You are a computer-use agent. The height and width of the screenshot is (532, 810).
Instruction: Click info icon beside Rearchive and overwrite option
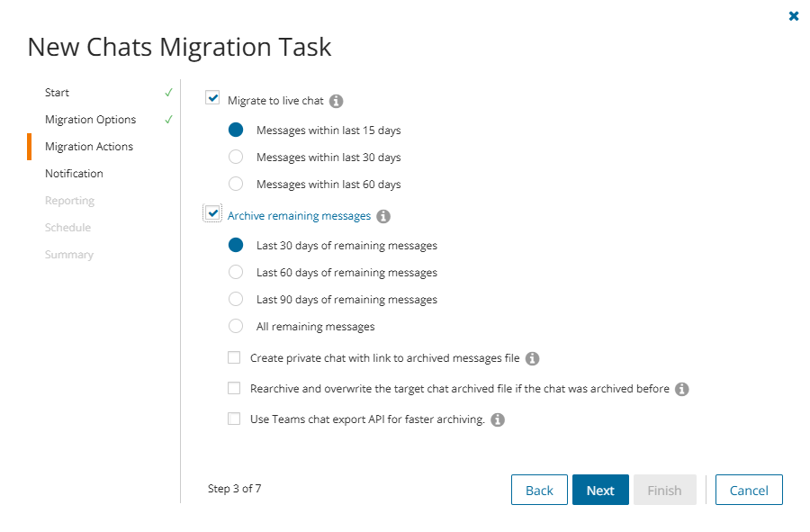click(x=681, y=389)
